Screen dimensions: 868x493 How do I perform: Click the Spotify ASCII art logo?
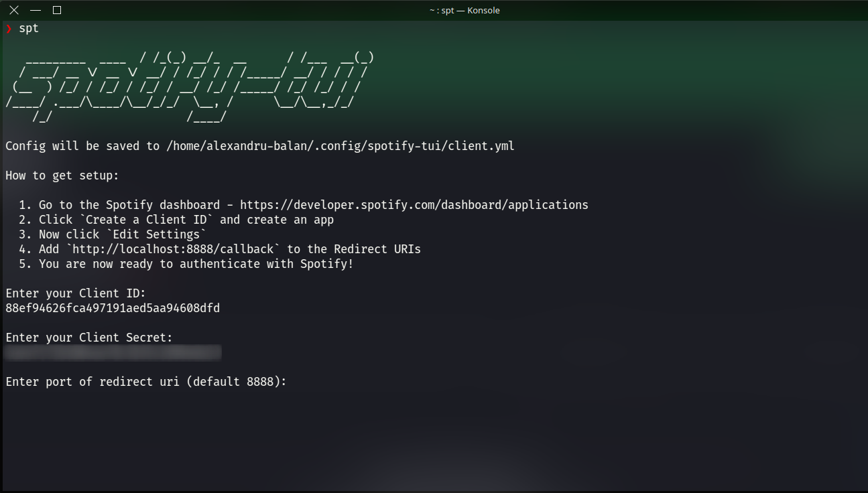190,87
